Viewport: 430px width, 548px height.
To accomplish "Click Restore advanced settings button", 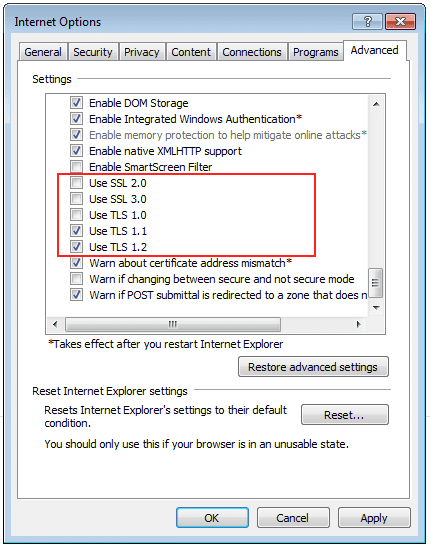I will click(x=313, y=367).
